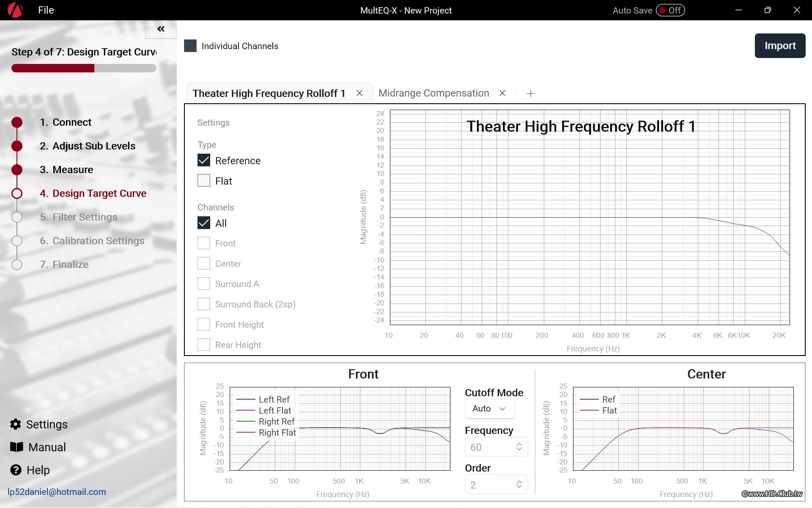The image size is (812, 508).
Task: Switch to the Midrange Compensation tab
Action: pyautogui.click(x=433, y=93)
